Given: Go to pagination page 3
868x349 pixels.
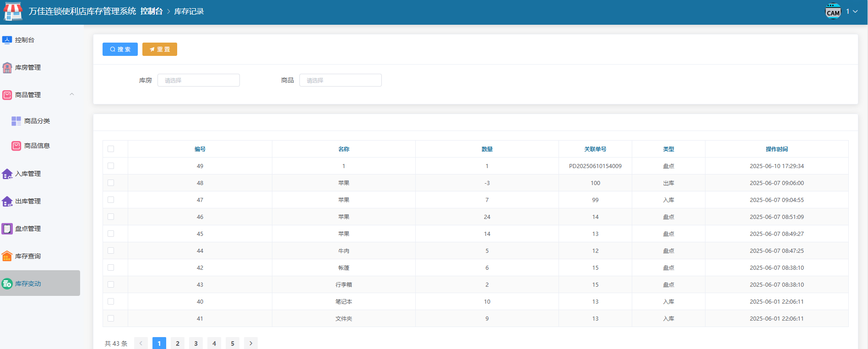Looking at the screenshot, I should point(196,344).
